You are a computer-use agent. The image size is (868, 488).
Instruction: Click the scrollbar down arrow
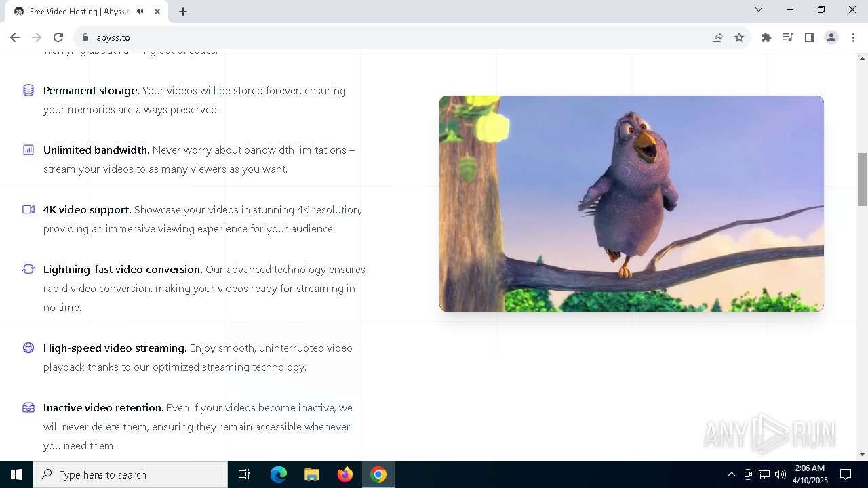(862, 455)
